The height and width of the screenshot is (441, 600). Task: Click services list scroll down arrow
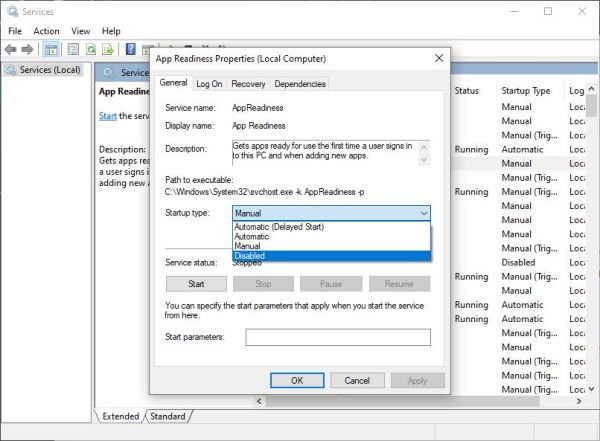pos(591,389)
